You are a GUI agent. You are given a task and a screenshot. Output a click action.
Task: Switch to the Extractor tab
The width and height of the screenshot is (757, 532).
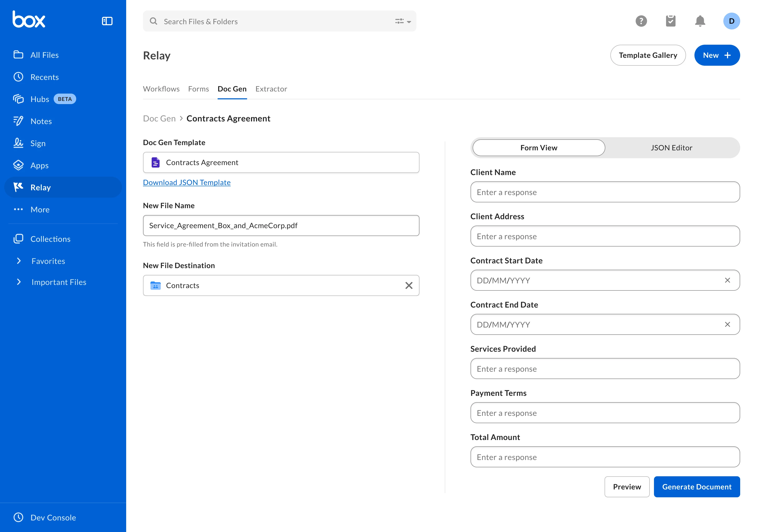tap(271, 89)
